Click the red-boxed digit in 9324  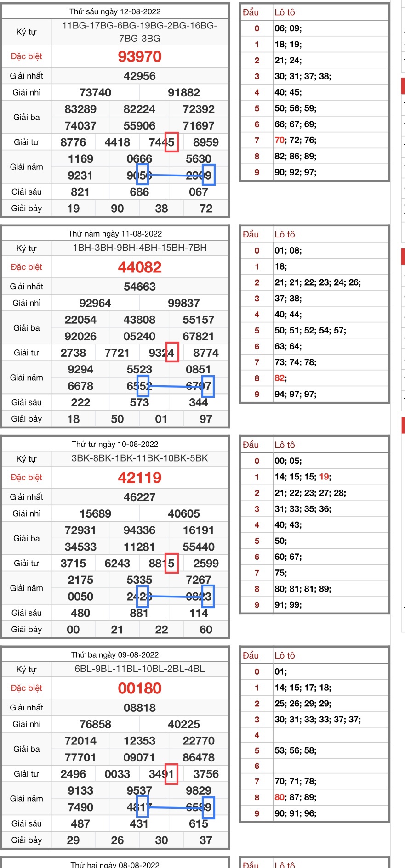pos(171,353)
